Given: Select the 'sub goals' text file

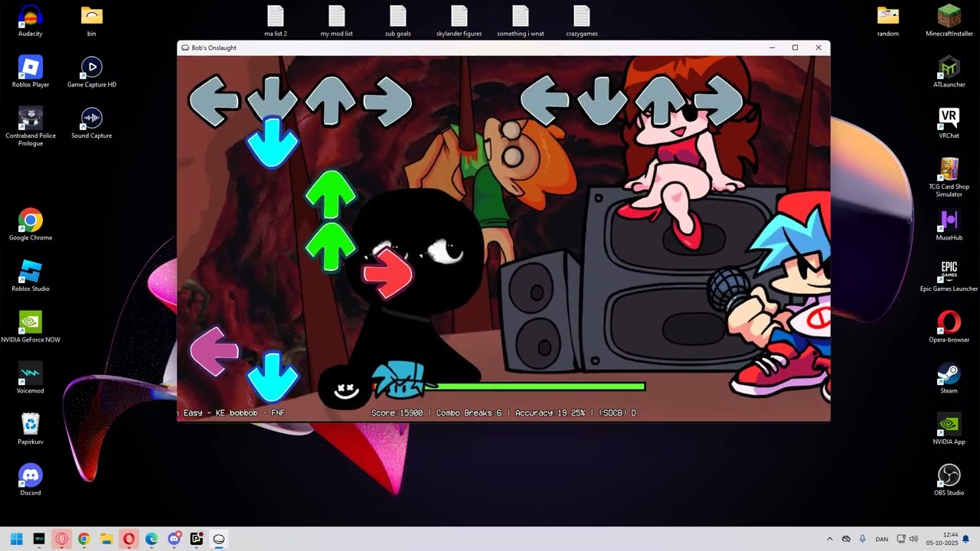Looking at the screenshot, I should click(398, 21).
